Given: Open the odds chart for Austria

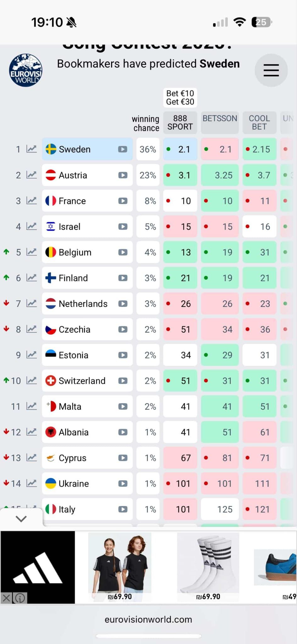Looking at the screenshot, I should coord(31,175).
